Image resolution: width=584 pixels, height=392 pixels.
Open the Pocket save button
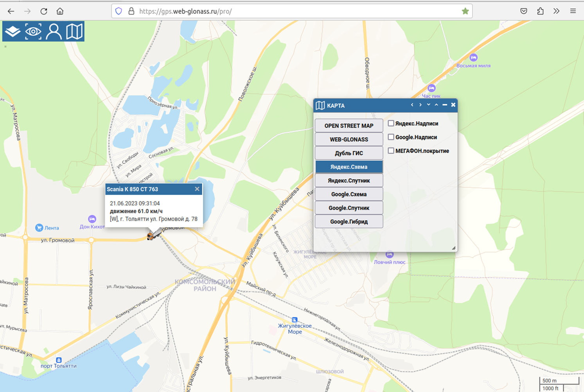[x=524, y=11]
